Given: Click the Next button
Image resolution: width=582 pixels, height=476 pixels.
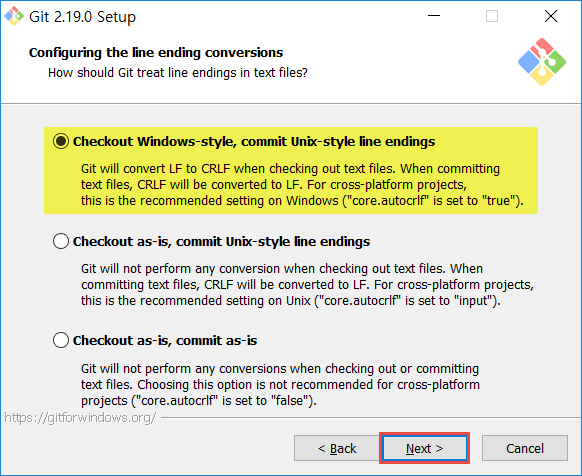Looking at the screenshot, I should point(424,448).
